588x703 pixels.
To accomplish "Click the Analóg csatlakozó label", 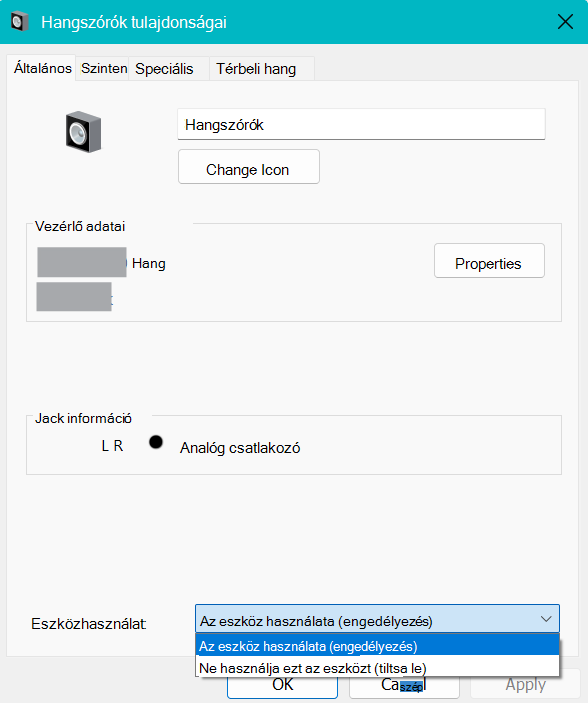I will click(x=240, y=448).
